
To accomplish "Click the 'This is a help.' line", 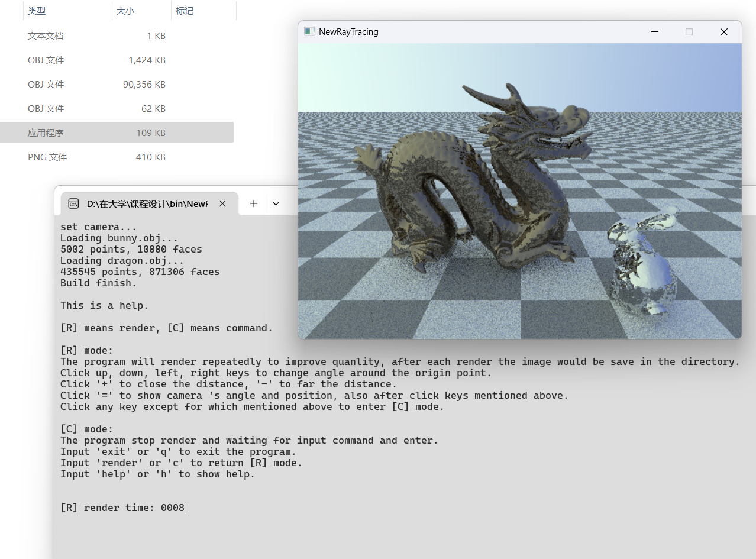I will [x=105, y=305].
